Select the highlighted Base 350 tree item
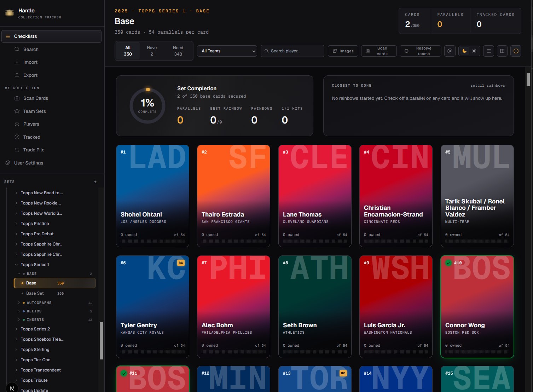 coord(55,283)
